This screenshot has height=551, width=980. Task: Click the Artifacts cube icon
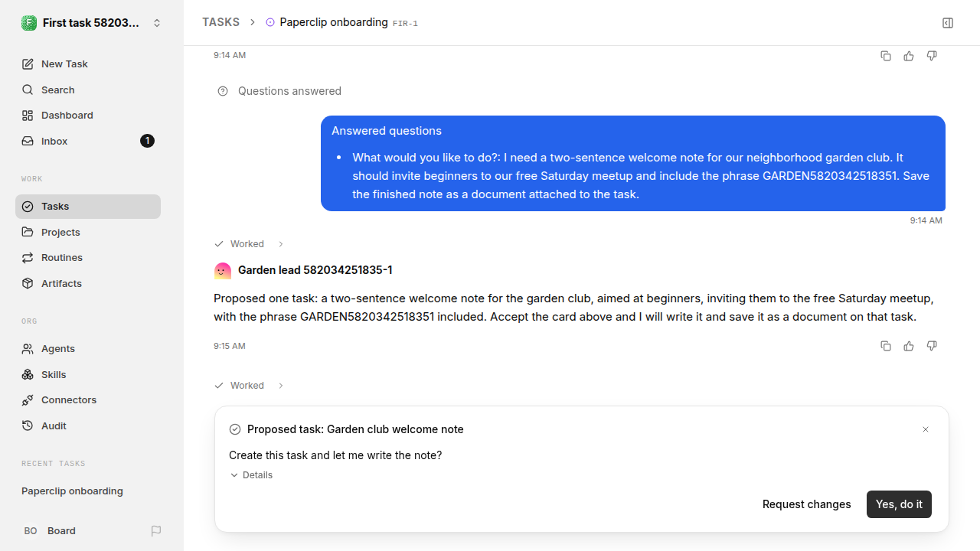tap(28, 284)
